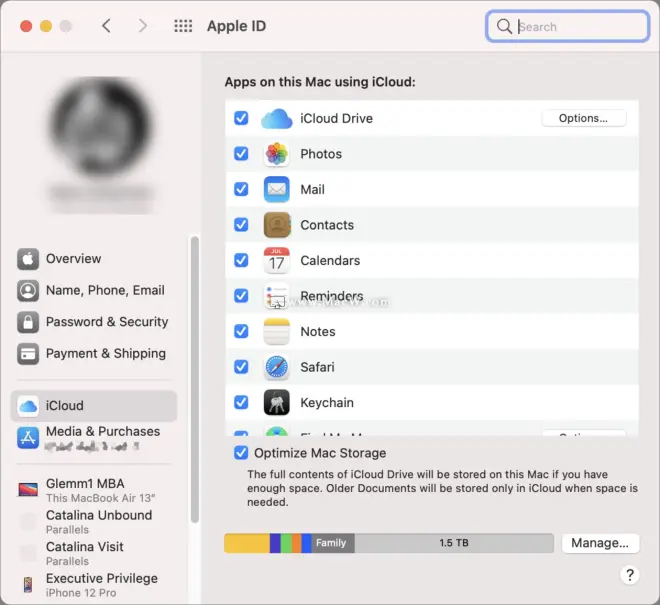Open help with the question mark button

(x=630, y=575)
